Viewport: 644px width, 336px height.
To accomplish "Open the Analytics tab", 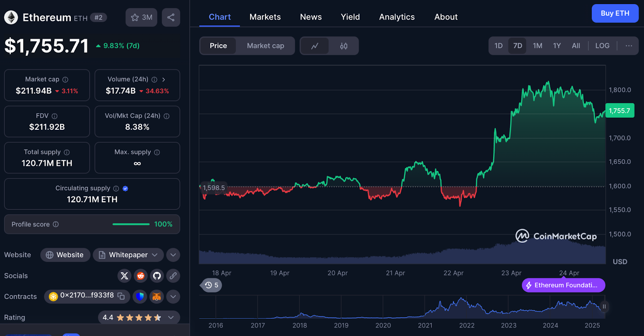I will [397, 17].
